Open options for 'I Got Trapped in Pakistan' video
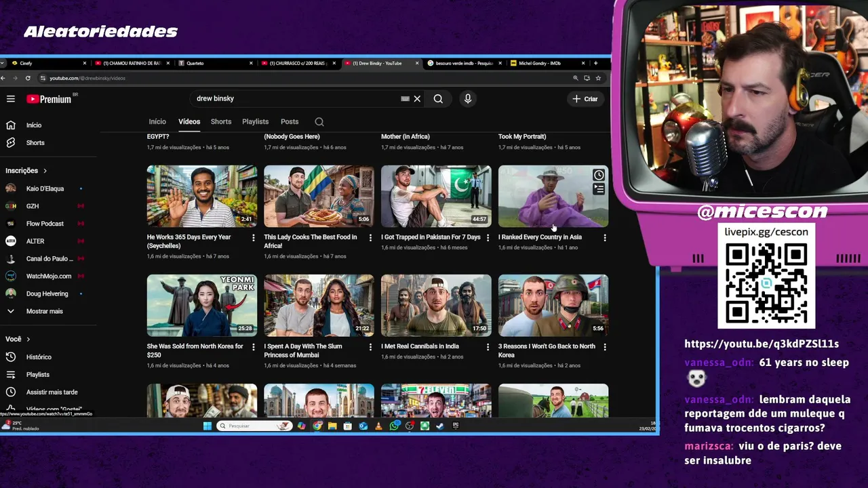Image resolution: width=868 pixels, height=488 pixels. tap(488, 238)
